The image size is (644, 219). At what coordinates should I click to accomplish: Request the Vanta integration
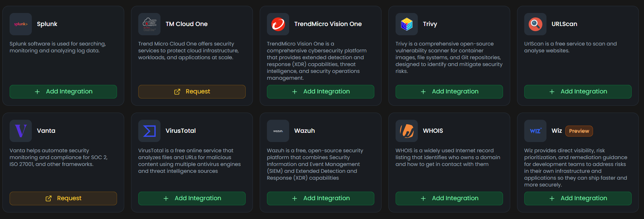[63, 198]
